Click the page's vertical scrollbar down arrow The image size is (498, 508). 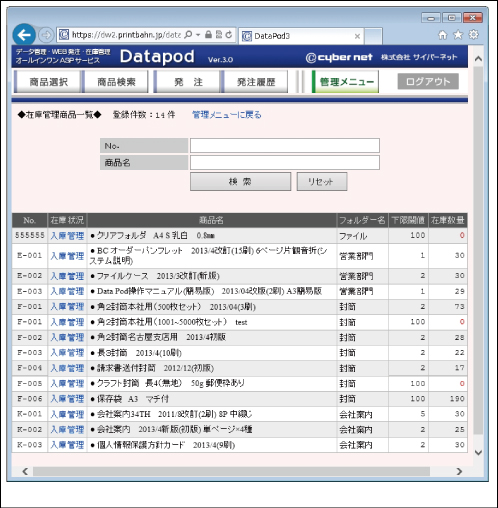tap(478, 452)
